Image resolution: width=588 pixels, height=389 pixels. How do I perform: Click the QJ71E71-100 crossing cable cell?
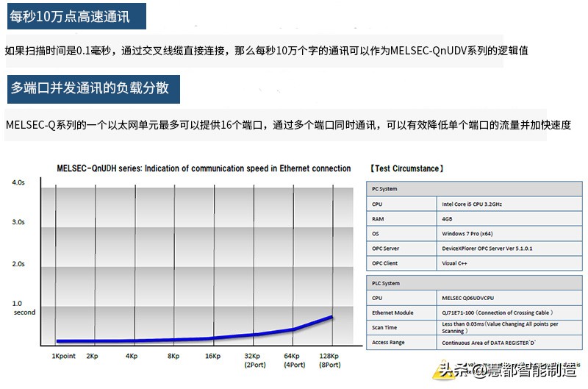point(509,313)
